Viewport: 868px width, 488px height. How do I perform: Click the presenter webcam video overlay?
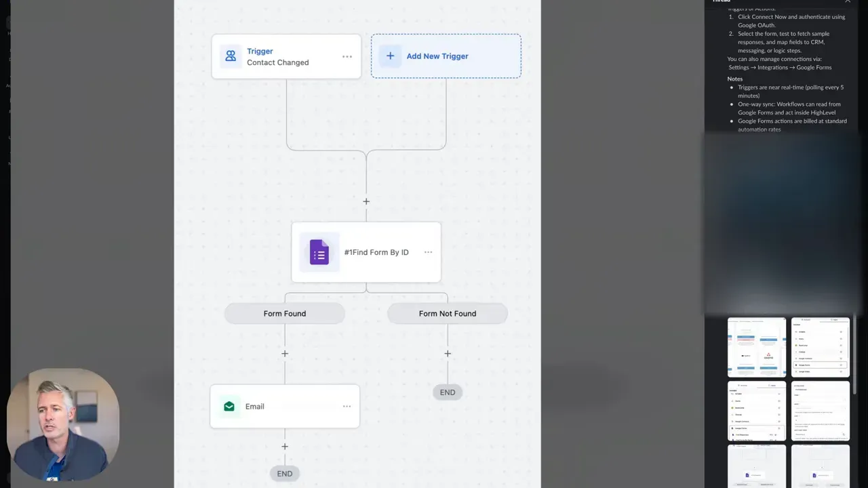(x=63, y=425)
